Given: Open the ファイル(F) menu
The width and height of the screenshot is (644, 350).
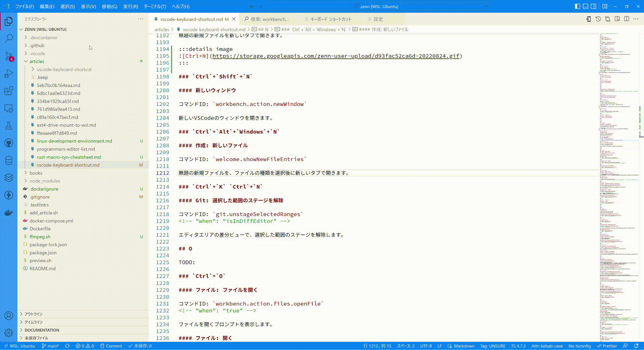Looking at the screenshot, I should click(24, 6).
